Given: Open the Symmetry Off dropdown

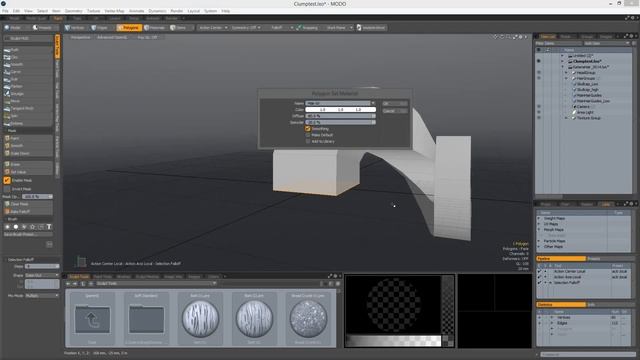Looking at the screenshot, I should click(x=246, y=28).
